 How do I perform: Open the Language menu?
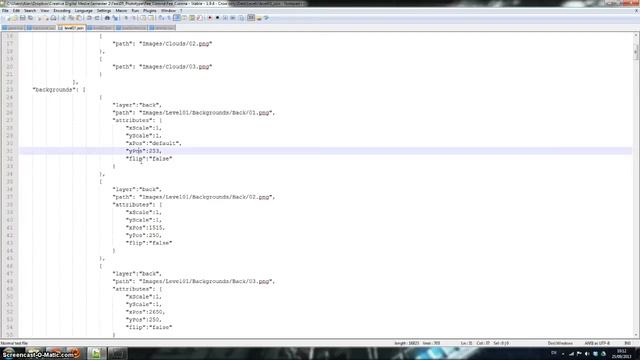(x=84, y=11)
